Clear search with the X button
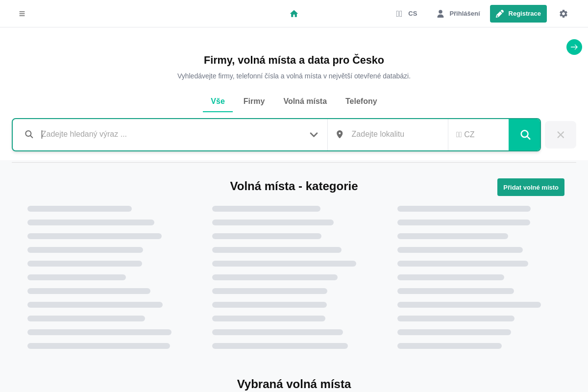 point(561,135)
